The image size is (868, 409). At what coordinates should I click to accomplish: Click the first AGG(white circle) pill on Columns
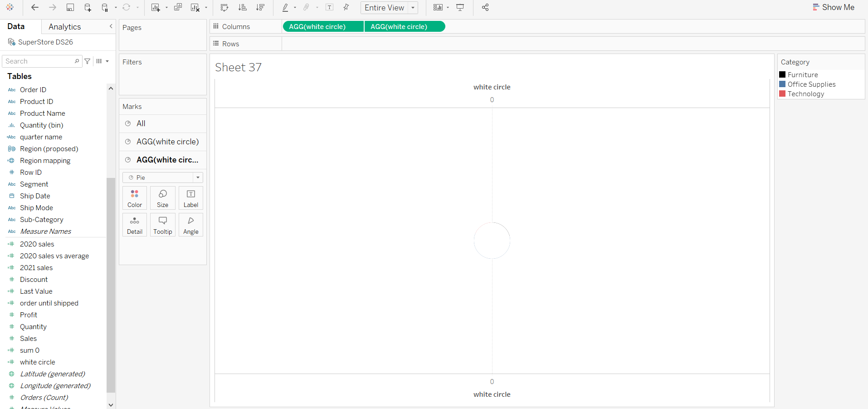[x=323, y=27]
